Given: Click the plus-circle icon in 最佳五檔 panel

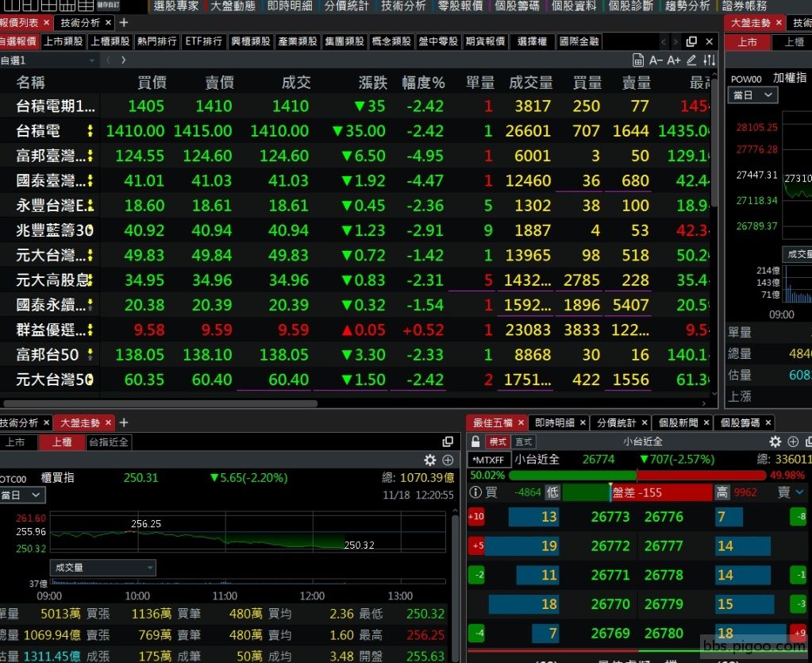Looking at the screenshot, I should coord(793,441).
